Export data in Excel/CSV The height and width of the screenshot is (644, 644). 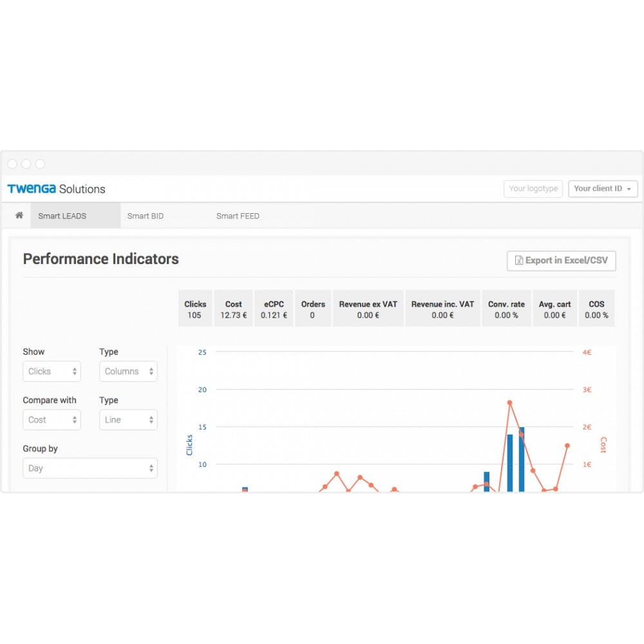click(x=561, y=260)
